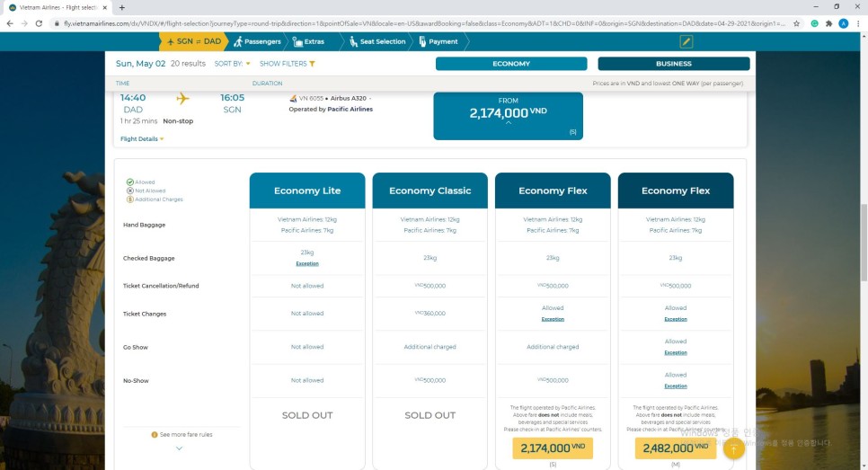Click VND 360,000 Ticket Changes fee in Economy Classic
The image size is (868, 470).
click(x=430, y=314)
